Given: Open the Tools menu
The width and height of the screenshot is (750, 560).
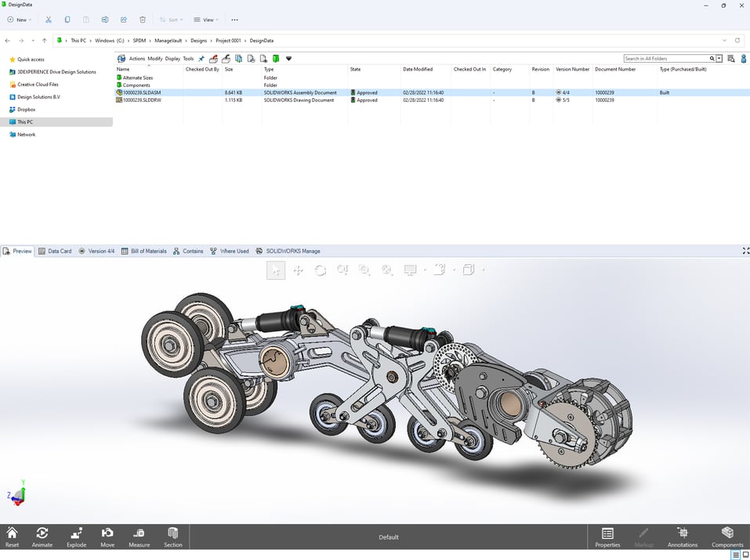Looking at the screenshot, I should click(187, 58).
